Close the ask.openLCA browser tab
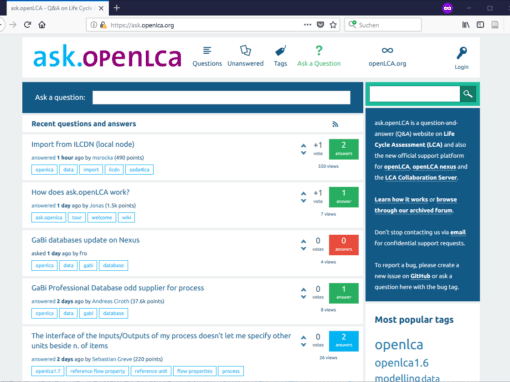Viewport: 510px width, 382px height. tap(101, 8)
